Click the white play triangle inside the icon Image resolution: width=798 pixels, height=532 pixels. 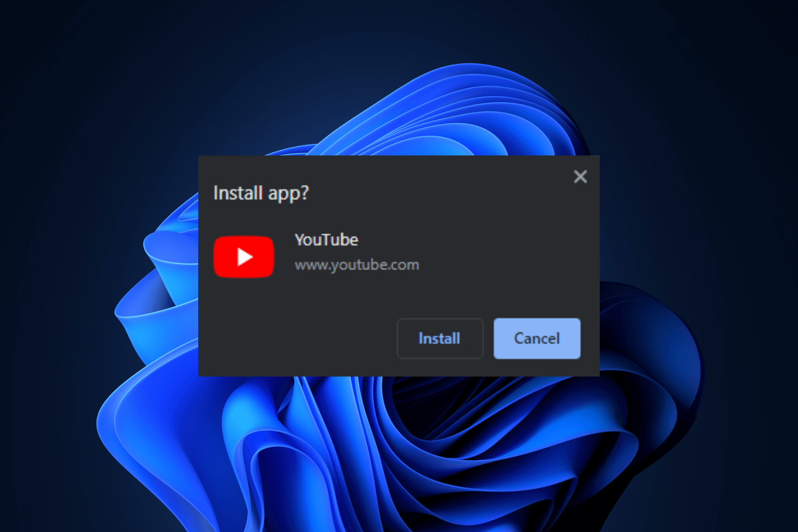click(x=245, y=256)
